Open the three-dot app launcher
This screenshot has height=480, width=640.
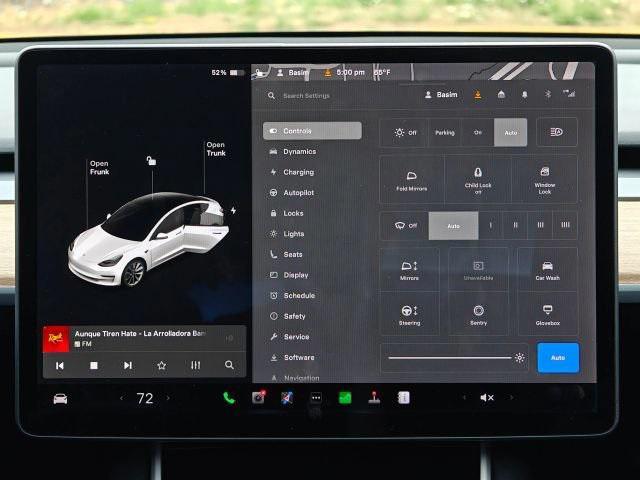click(x=316, y=397)
